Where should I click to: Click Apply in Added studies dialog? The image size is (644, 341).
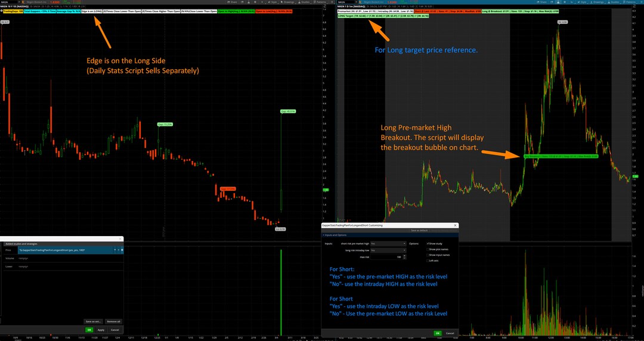(101, 330)
